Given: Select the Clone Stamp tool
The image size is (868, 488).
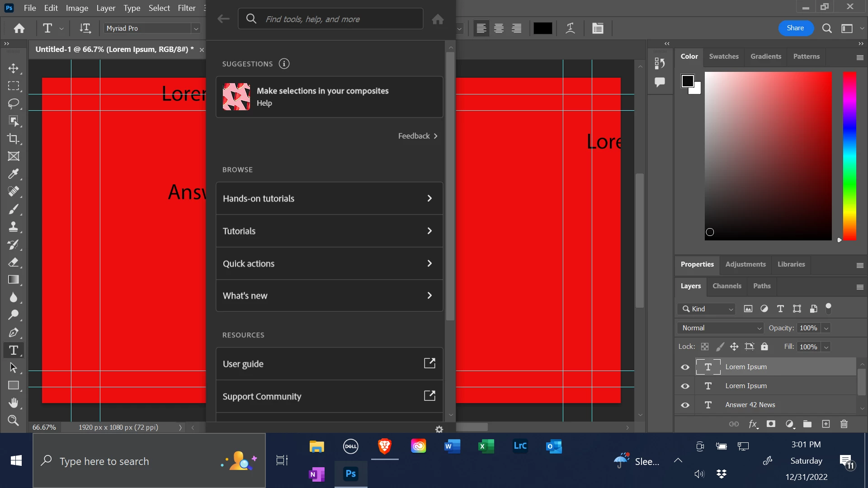Looking at the screenshot, I should 14,227.
